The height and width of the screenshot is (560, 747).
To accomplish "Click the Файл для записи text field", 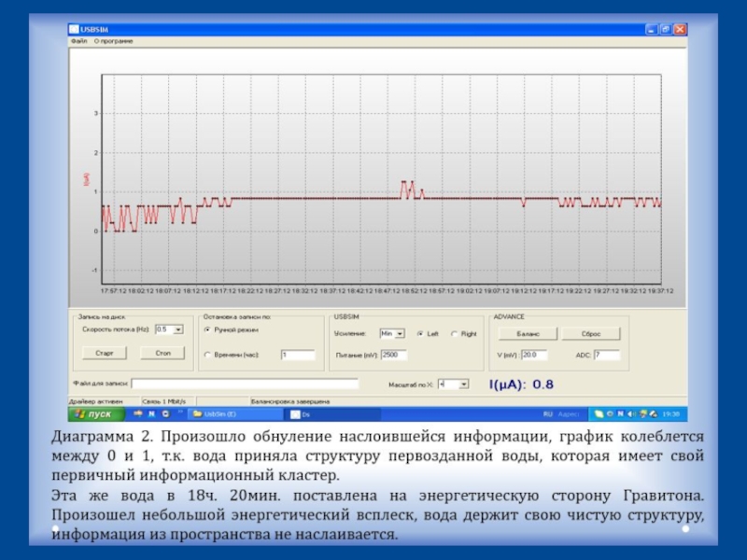I will tap(245, 384).
